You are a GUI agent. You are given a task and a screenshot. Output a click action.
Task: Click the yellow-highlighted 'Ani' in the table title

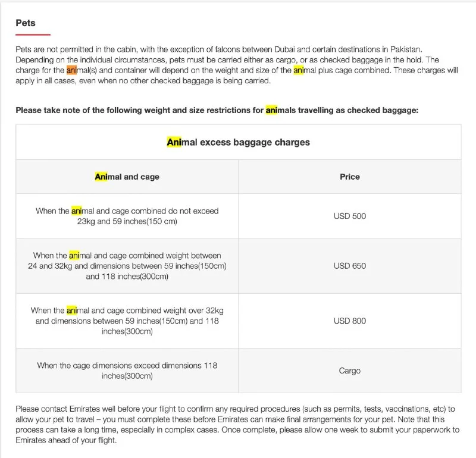pyautogui.click(x=174, y=142)
